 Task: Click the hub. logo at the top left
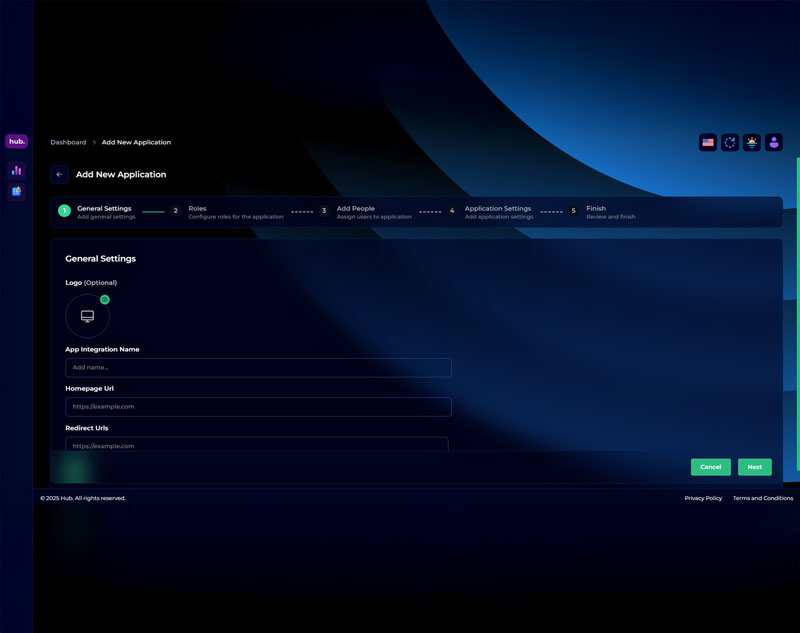[16, 141]
